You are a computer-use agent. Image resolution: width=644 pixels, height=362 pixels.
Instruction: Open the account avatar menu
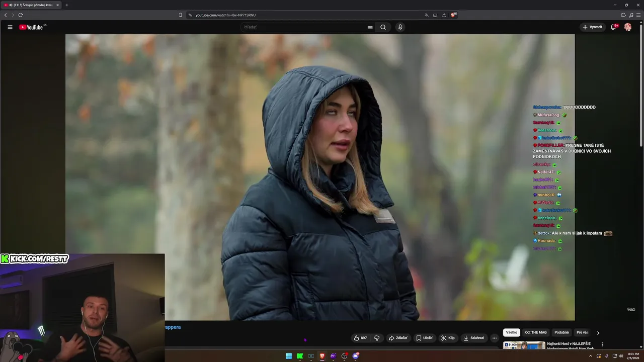click(x=628, y=27)
